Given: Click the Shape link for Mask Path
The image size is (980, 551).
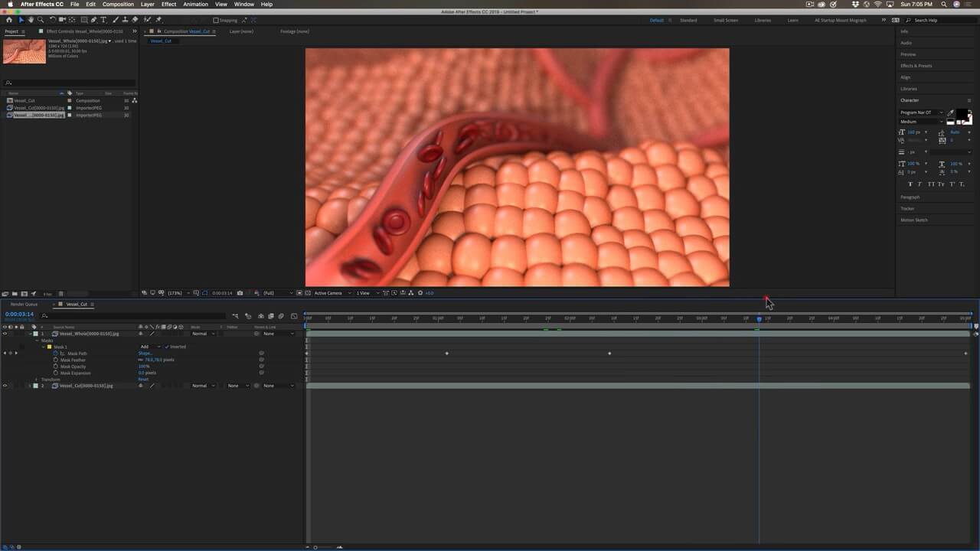Looking at the screenshot, I should [145, 354].
